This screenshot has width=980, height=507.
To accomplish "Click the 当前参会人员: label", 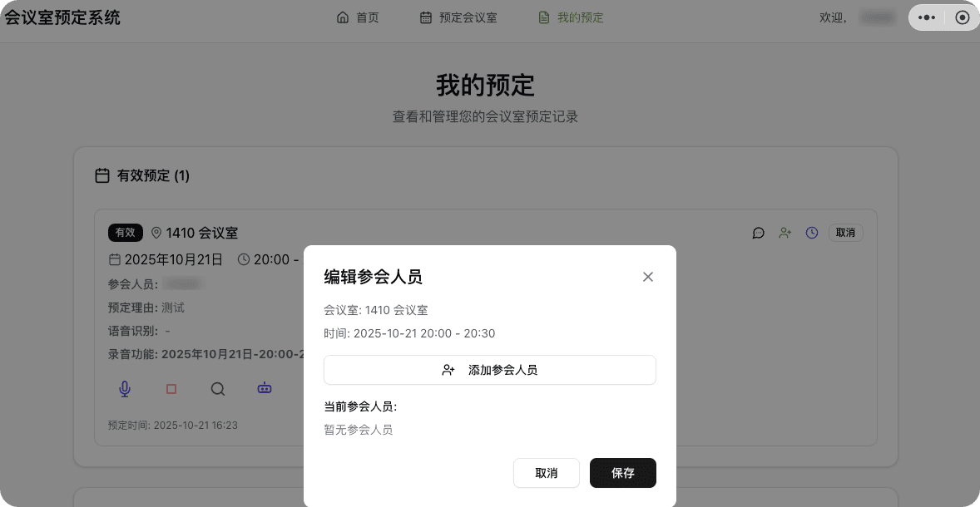I will point(360,406).
